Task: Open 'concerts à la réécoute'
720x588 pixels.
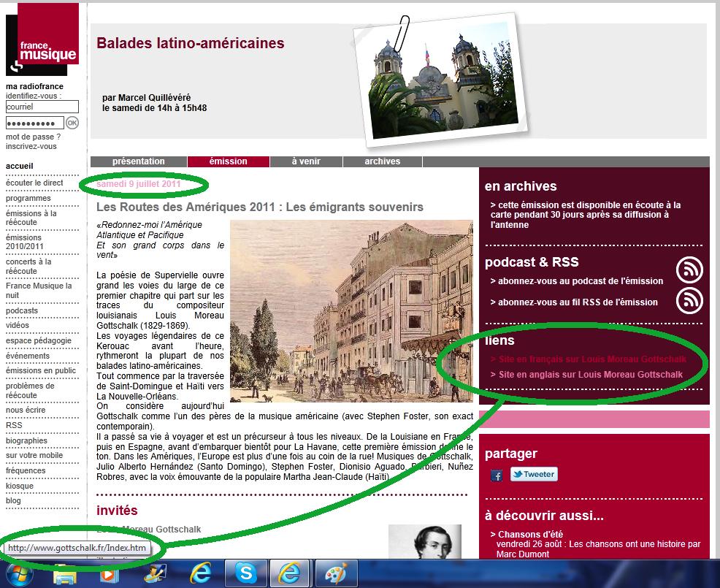Action: pyautogui.click(x=28, y=266)
